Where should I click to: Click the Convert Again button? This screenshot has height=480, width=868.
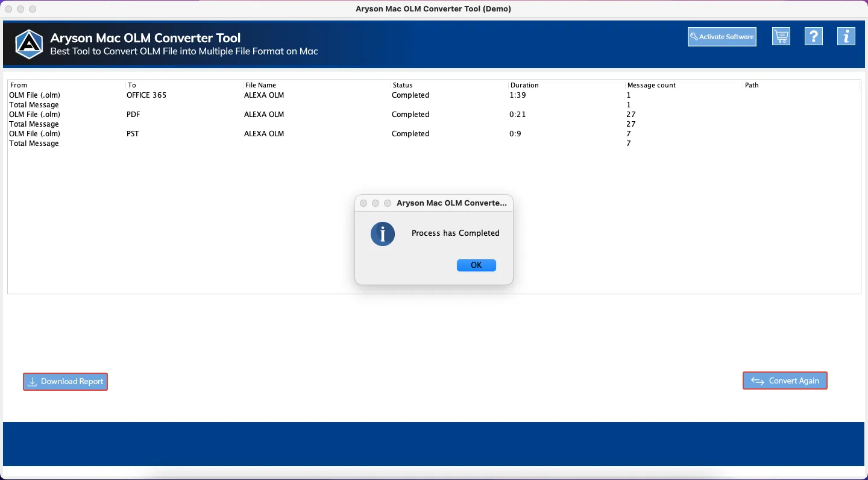[785, 381]
